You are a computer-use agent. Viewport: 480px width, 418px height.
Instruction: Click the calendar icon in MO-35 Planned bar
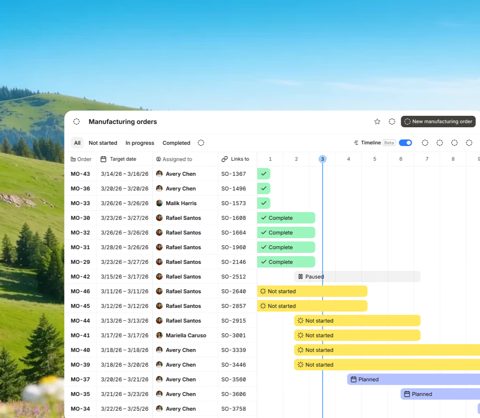(x=407, y=394)
